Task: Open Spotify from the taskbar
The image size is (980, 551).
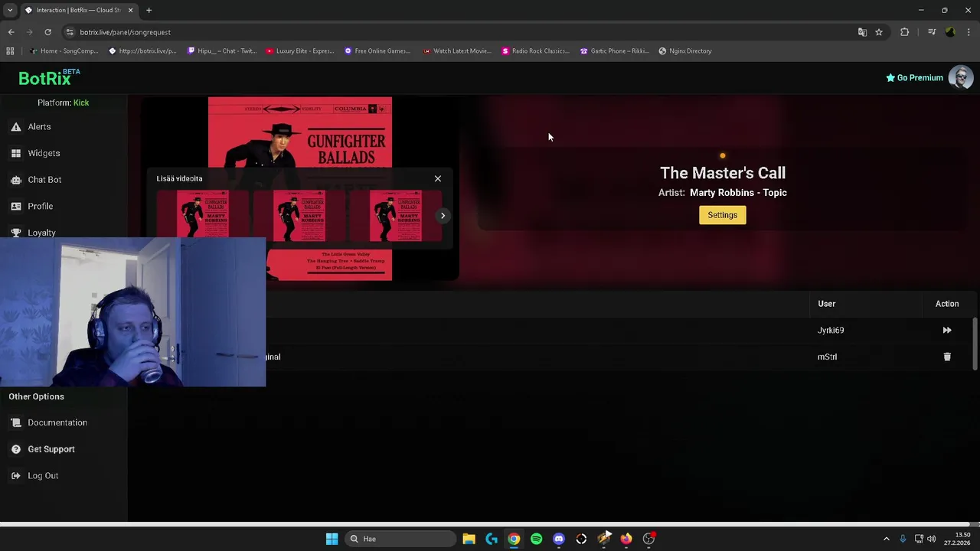Action: point(536,539)
